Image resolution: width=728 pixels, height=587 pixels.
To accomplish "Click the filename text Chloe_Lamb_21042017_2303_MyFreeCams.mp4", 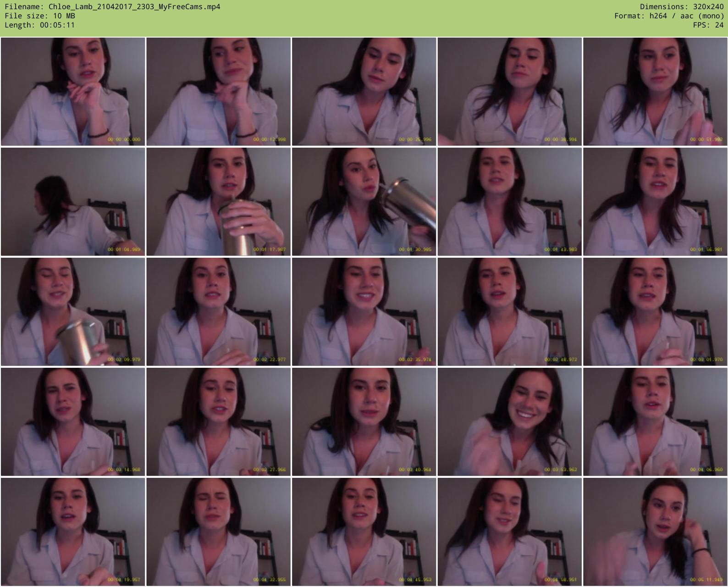I will [x=134, y=7].
